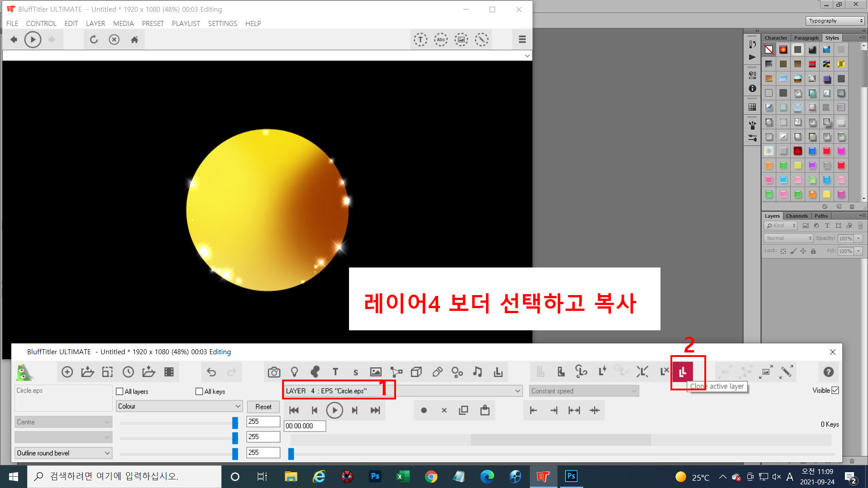Viewport: 868px width, 488px height.
Task: Open the Colour property dropdown
Action: [179, 406]
